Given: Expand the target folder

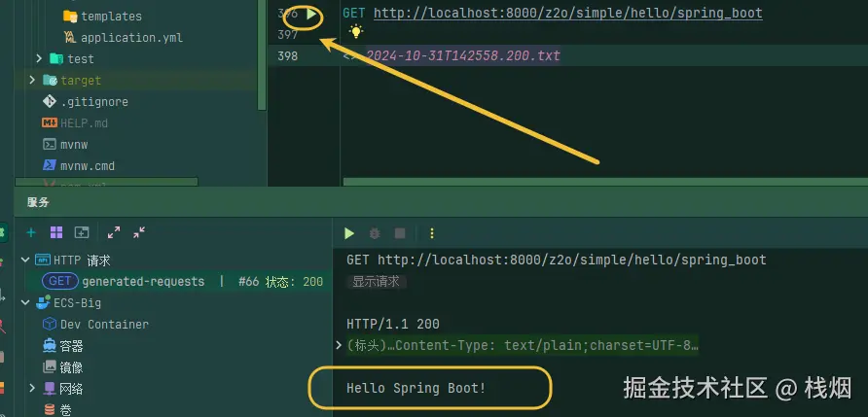Looking at the screenshot, I should click(x=32, y=80).
